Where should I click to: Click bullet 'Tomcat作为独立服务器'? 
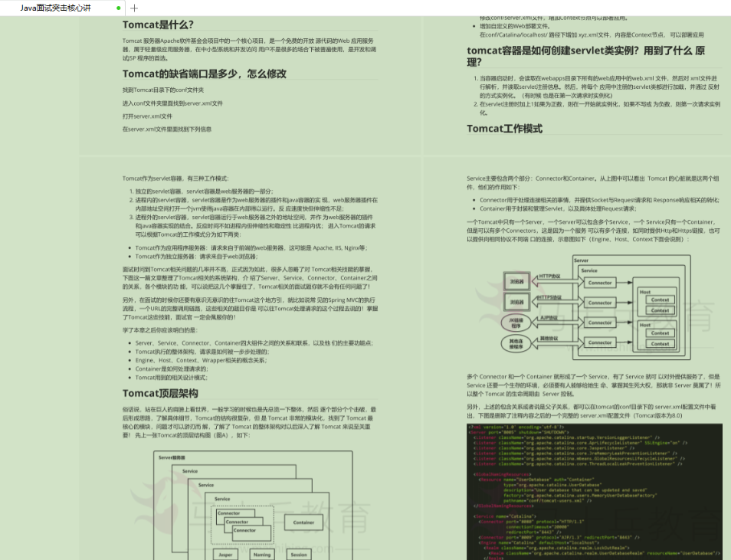(196, 257)
